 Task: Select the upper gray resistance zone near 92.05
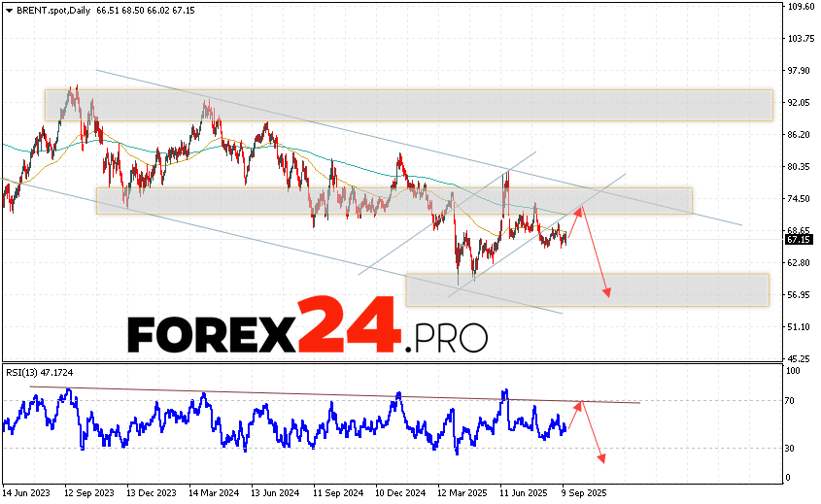[x=408, y=105]
